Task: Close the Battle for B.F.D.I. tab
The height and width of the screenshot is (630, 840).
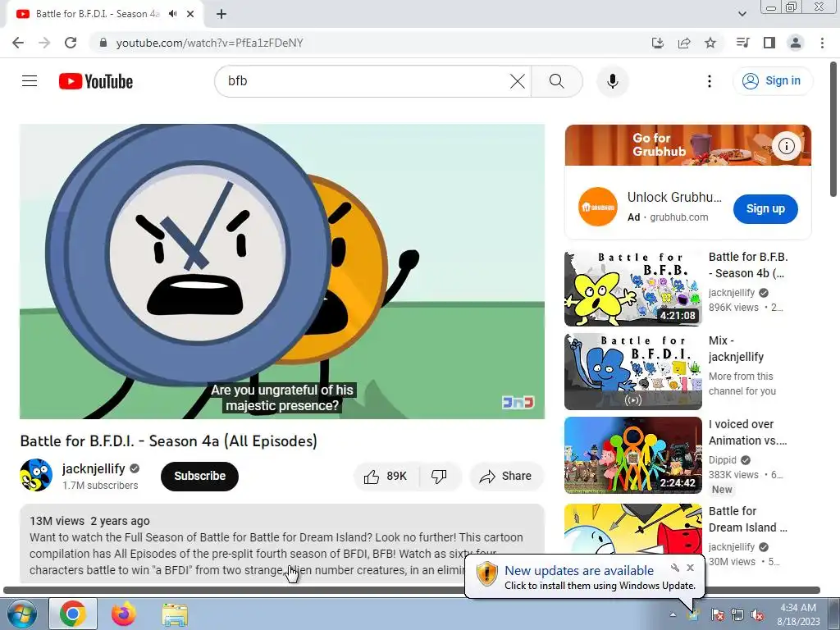Action: click(190, 14)
